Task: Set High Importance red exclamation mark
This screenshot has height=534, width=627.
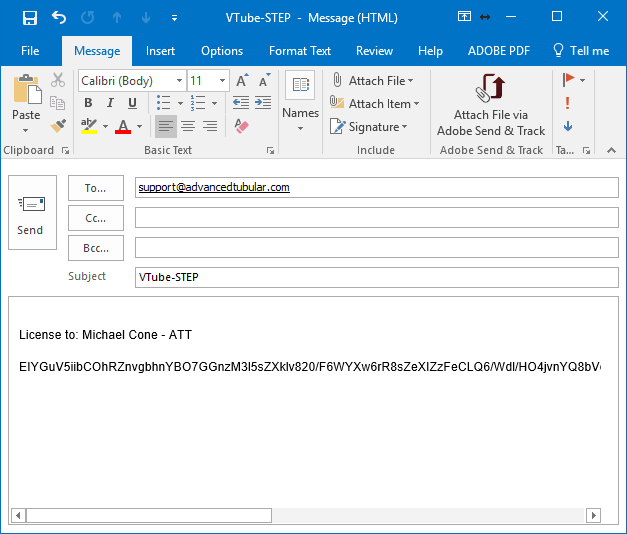Action: click(568, 103)
